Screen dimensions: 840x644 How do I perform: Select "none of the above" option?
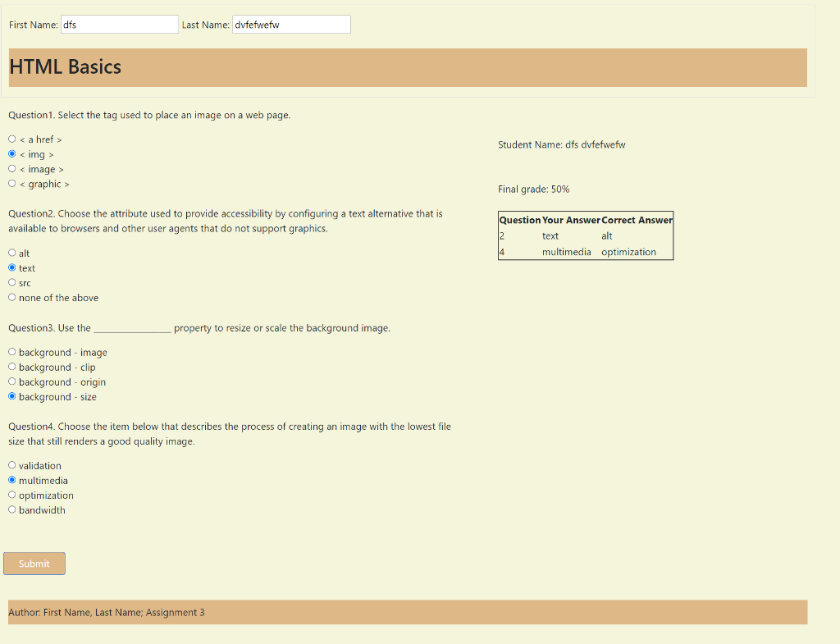(x=11, y=297)
